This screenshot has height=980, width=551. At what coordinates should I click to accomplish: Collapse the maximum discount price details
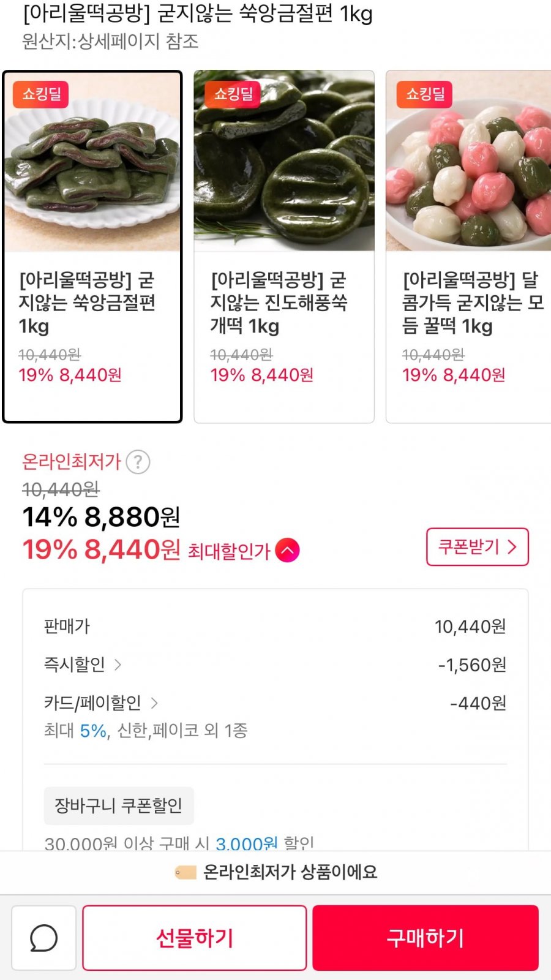click(x=287, y=550)
